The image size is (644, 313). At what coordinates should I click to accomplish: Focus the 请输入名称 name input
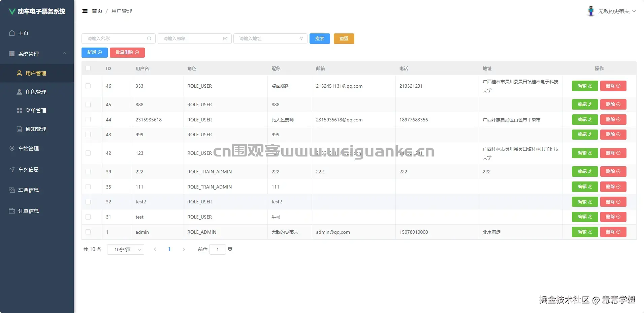[x=119, y=38]
